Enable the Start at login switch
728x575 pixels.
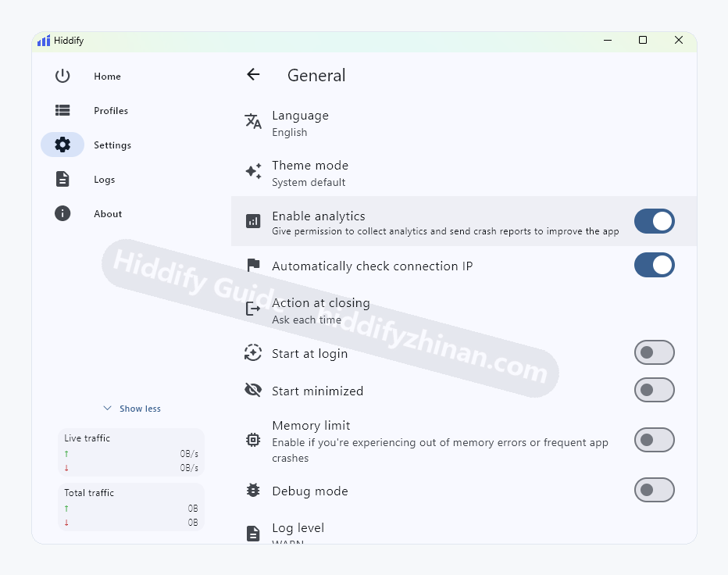(654, 352)
